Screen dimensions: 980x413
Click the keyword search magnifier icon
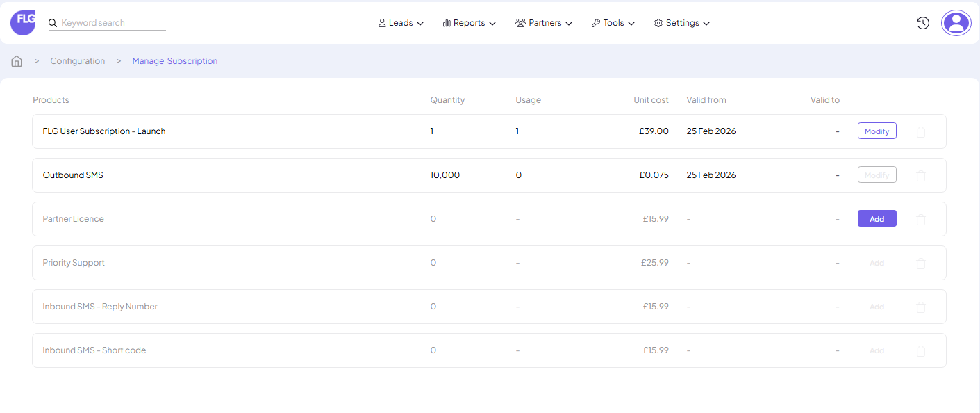(53, 23)
